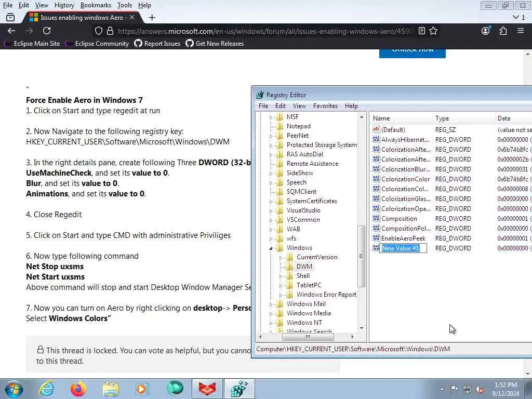The image size is (532, 399).
Task: Open Windows Explorer folder taskbar icon
Action: pyautogui.click(x=111, y=389)
